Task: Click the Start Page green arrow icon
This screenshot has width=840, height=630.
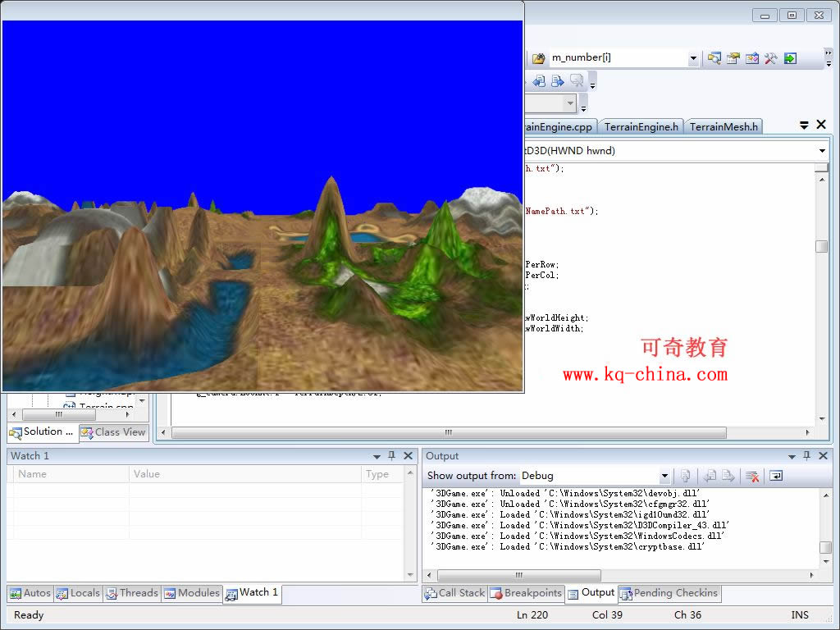Action: [x=790, y=58]
